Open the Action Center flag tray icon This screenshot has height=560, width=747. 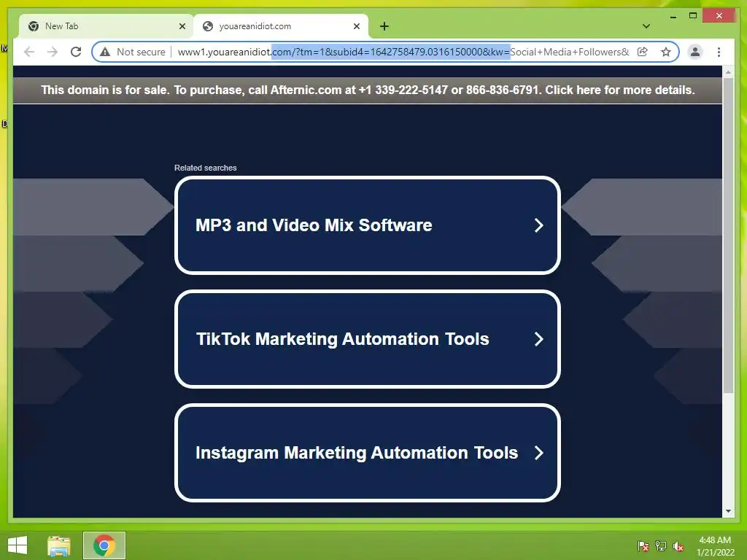[643, 546]
